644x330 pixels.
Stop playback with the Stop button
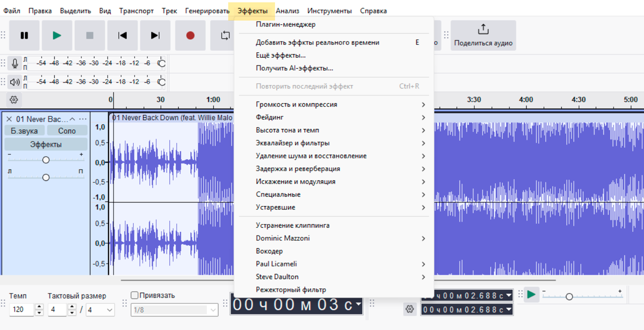click(x=90, y=36)
